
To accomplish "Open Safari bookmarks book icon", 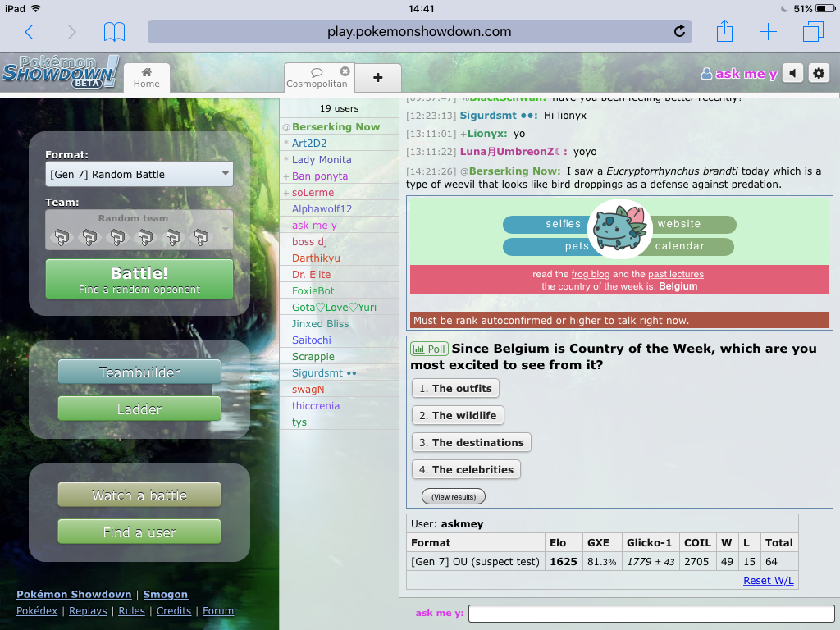I will (x=115, y=32).
